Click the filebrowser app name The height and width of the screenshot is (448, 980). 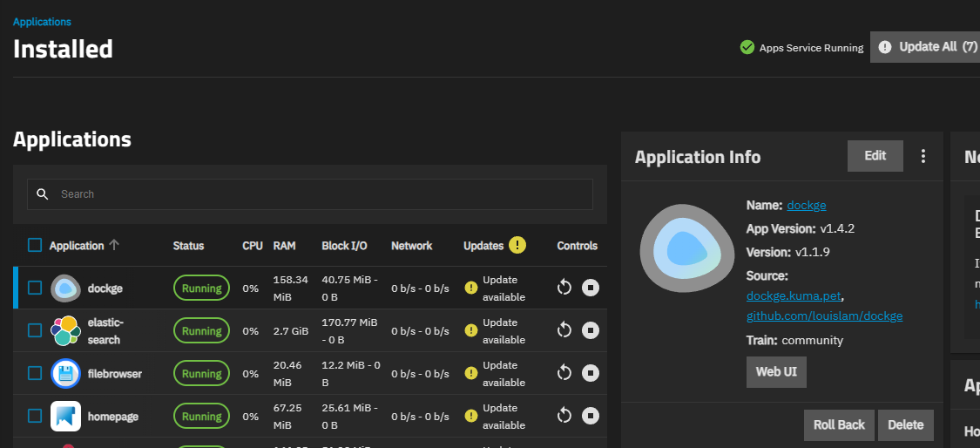coord(114,374)
